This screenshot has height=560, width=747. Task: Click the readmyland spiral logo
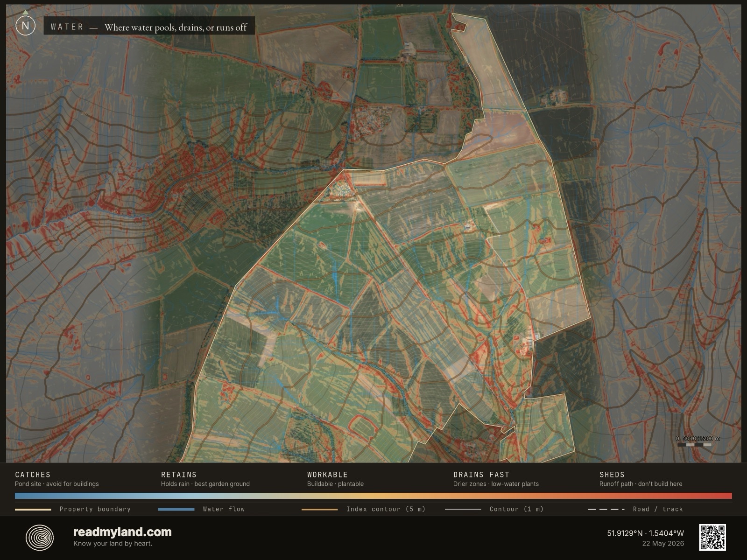[40, 537]
